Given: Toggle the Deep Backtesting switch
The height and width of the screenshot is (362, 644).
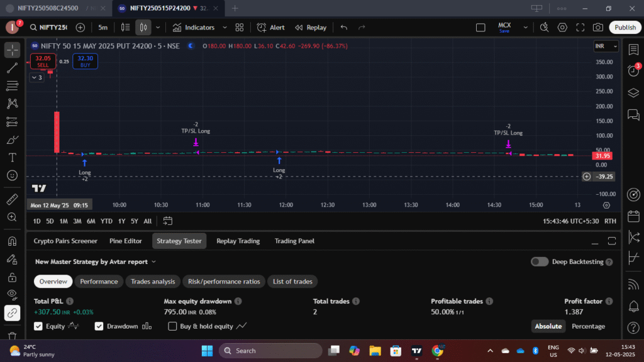Looking at the screenshot, I should [x=539, y=262].
